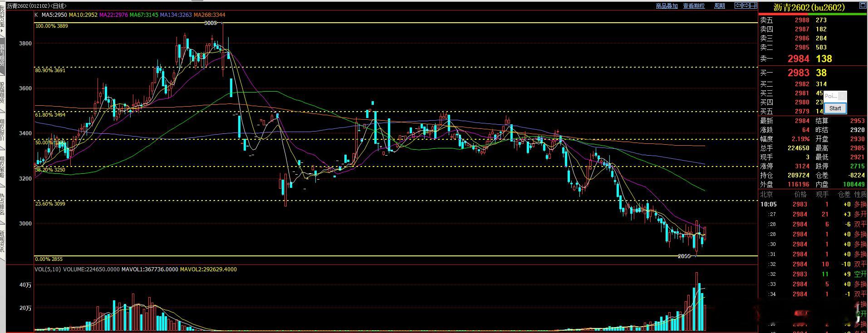
Task: Select the MA268:3344 indicator label
Action: 210,15
